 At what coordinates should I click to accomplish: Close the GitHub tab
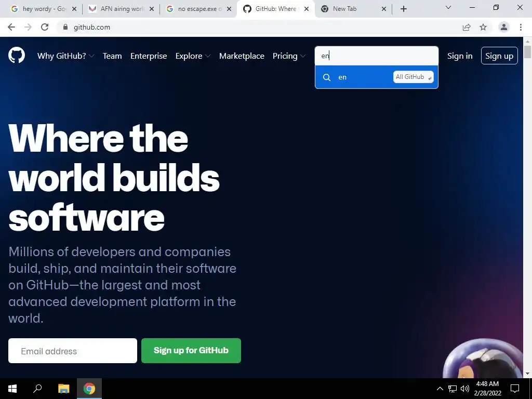click(307, 9)
